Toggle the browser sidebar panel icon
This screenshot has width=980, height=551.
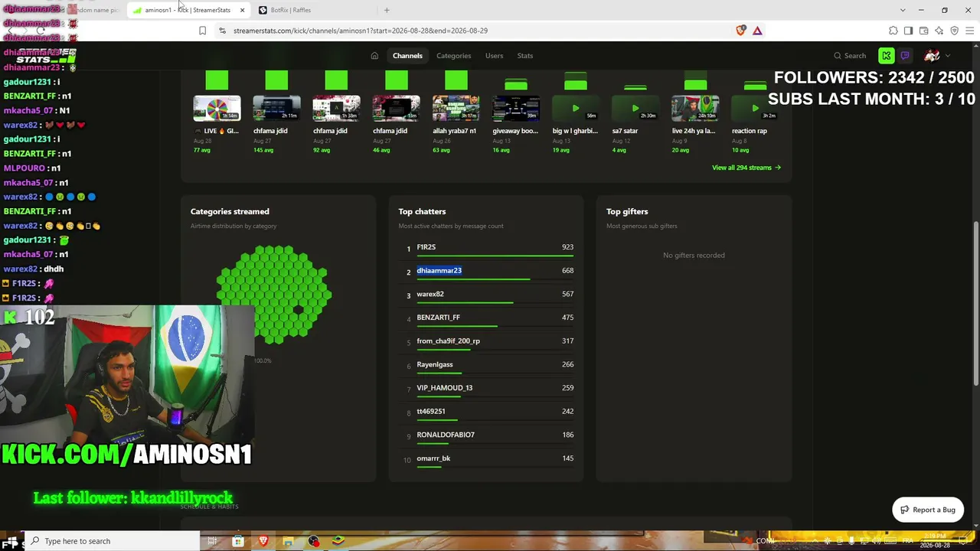(x=908, y=31)
